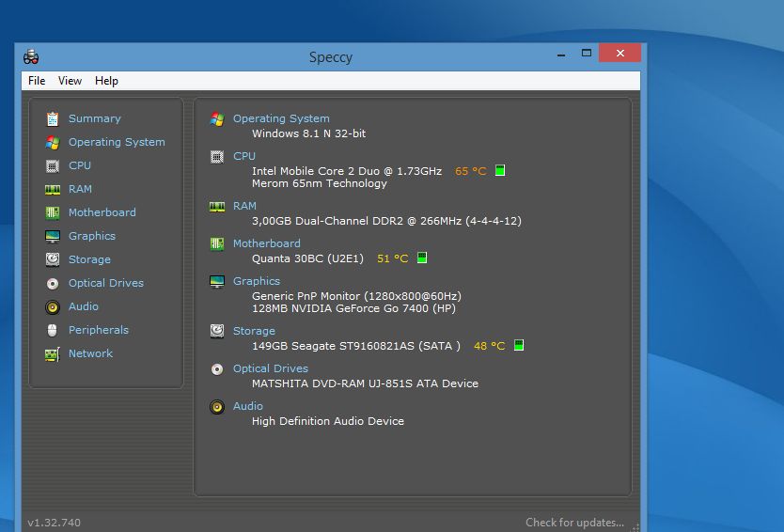The width and height of the screenshot is (784, 532).
Task: Select Operating System in the sidebar
Action: coord(117,142)
